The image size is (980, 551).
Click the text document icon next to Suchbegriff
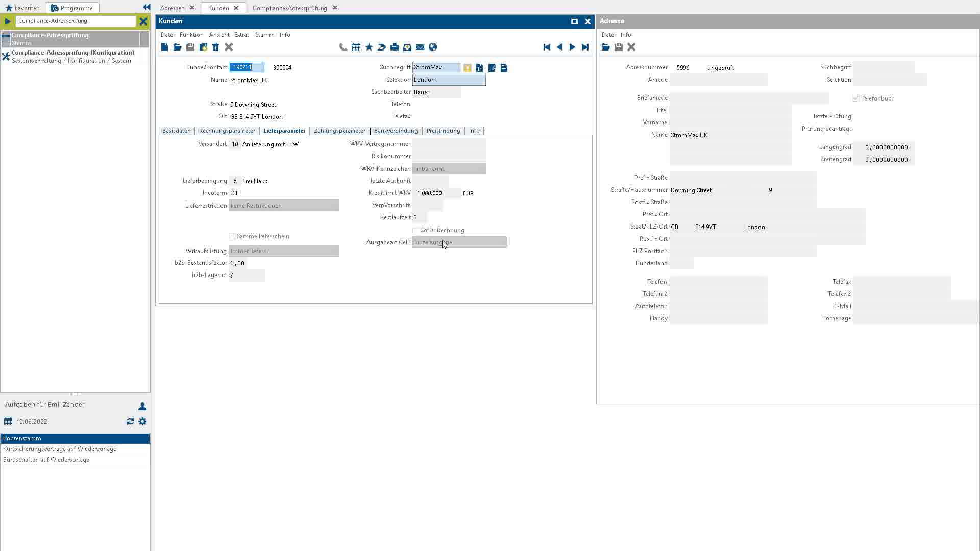coord(504,68)
